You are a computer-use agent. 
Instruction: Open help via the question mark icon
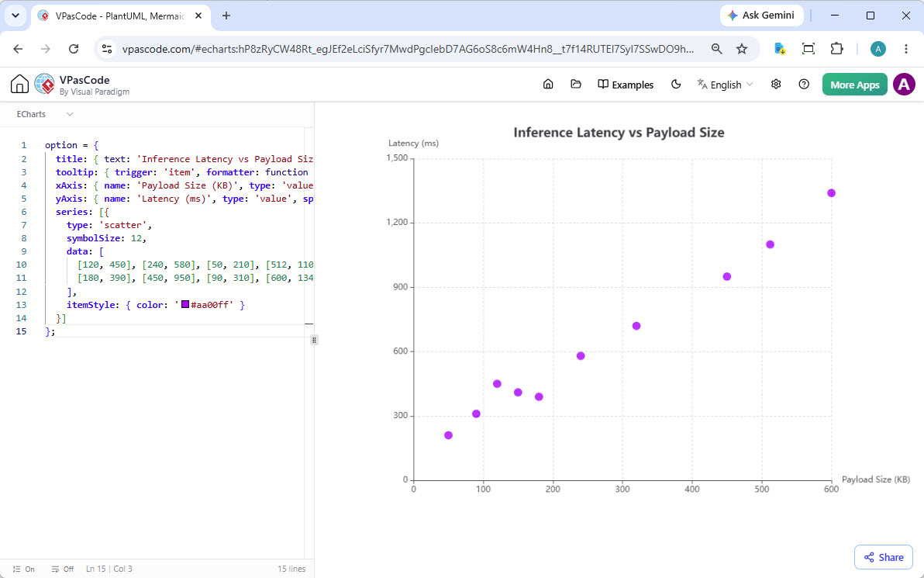coord(804,85)
